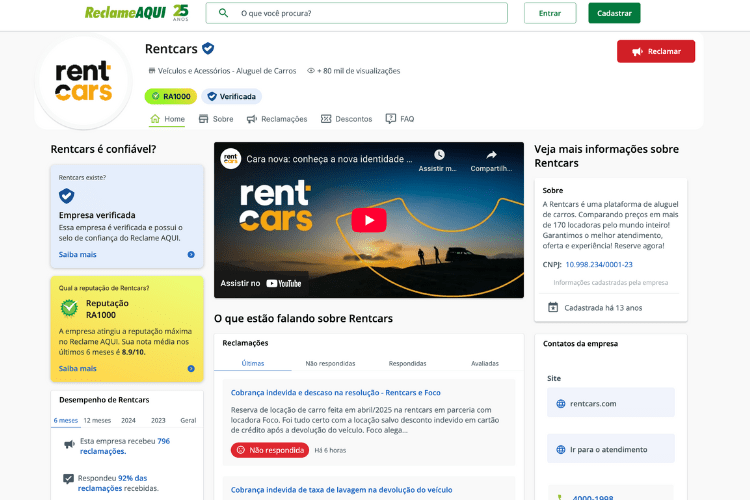
Task: Click the CNPJ number 10.998.234/0001-23
Action: click(x=599, y=264)
